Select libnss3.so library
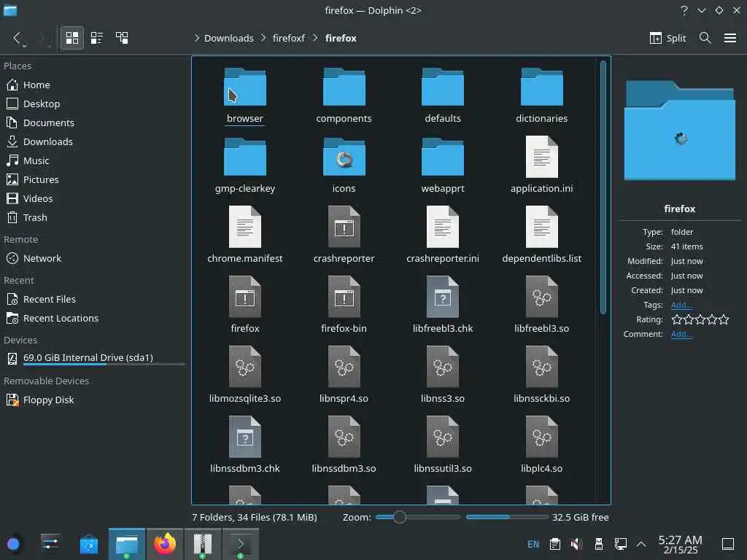747x560 pixels. point(443,376)
